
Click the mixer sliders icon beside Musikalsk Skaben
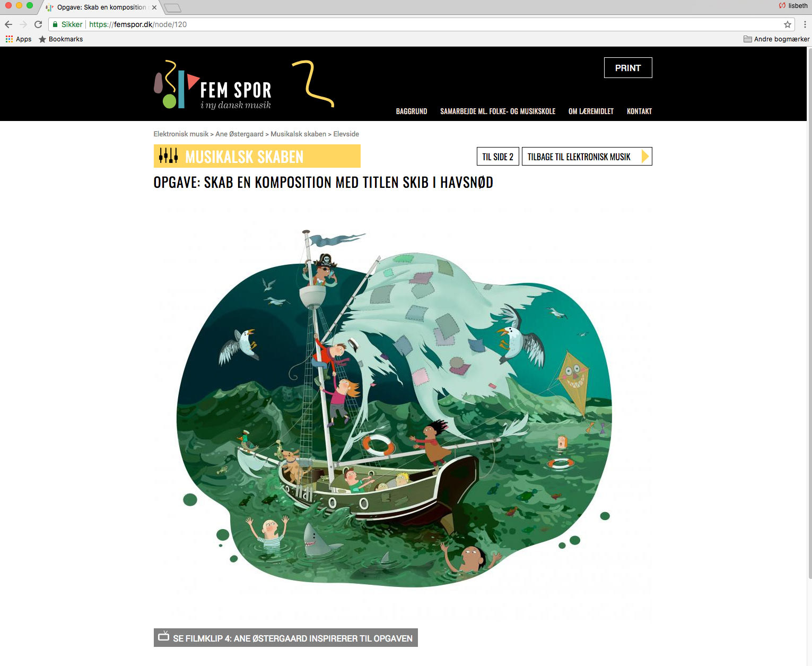point(168,155)
